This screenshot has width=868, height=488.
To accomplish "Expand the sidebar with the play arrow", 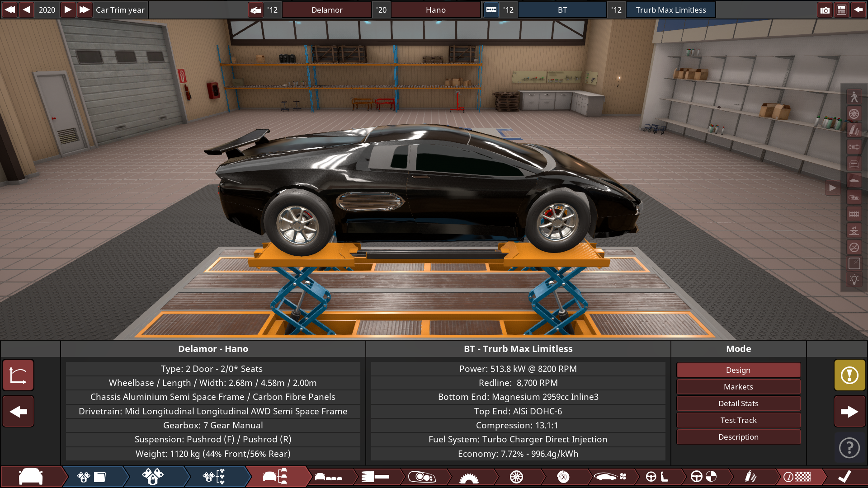I will point(832,188).
